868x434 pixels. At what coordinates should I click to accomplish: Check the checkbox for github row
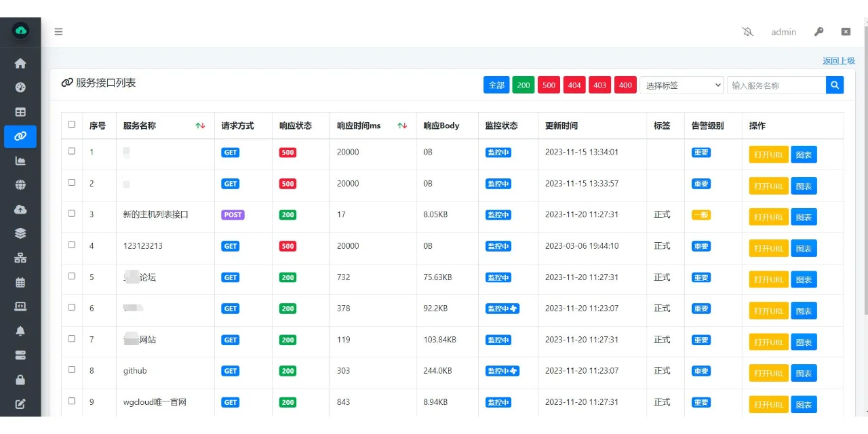coord(72,370)
